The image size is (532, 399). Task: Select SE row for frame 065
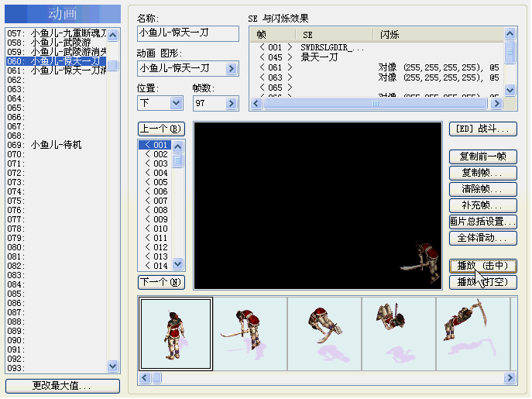coord(376,88)
